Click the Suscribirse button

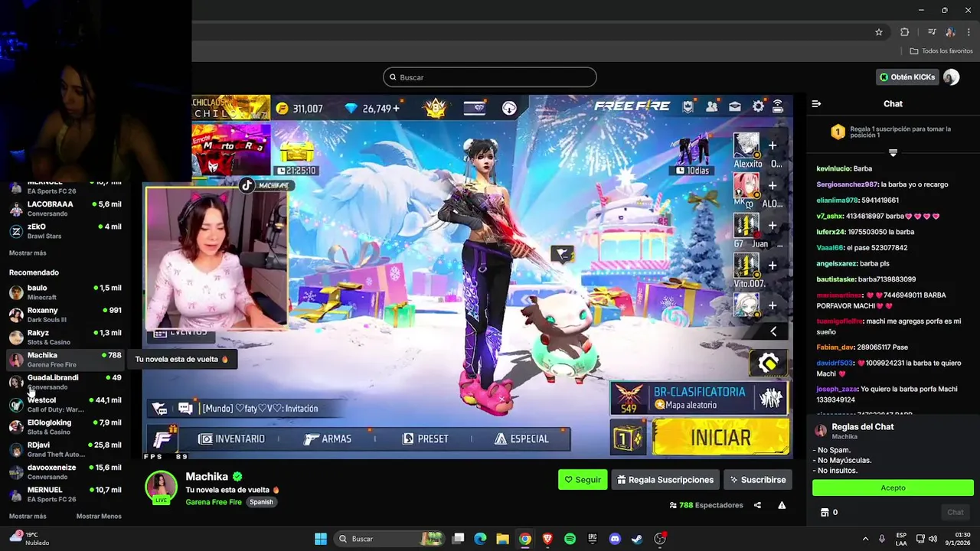[757, 480]
